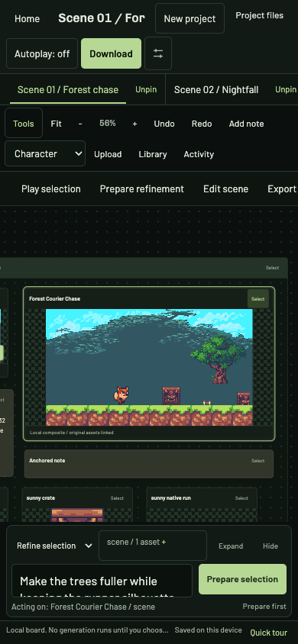298x644 pixels.
Task: Click the 'Scene 01 / For' title heading
Action: pos(102,18)
